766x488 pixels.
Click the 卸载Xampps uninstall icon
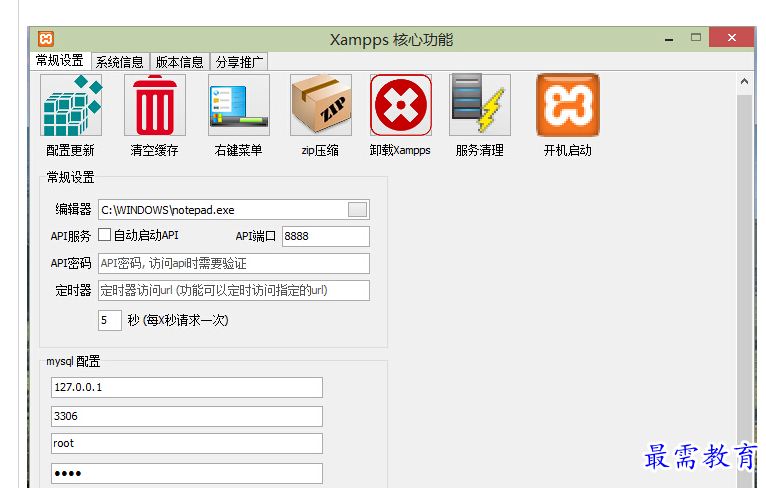point(401,105)
